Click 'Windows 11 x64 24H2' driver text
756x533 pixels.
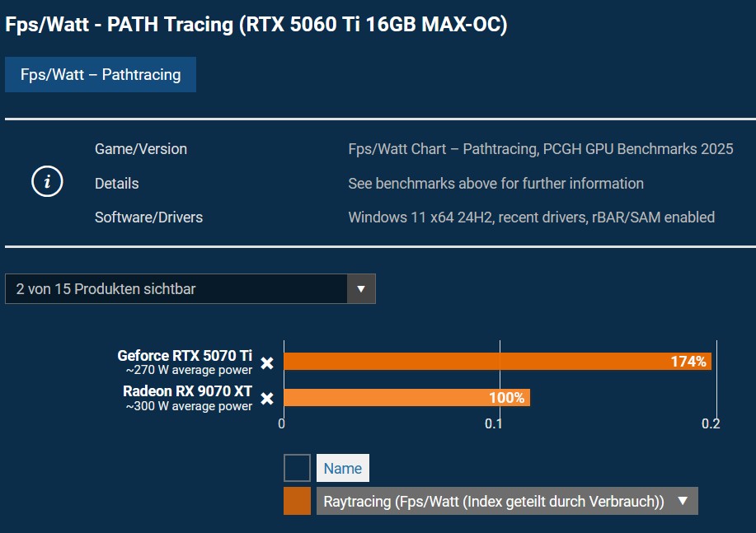[420, 217]
